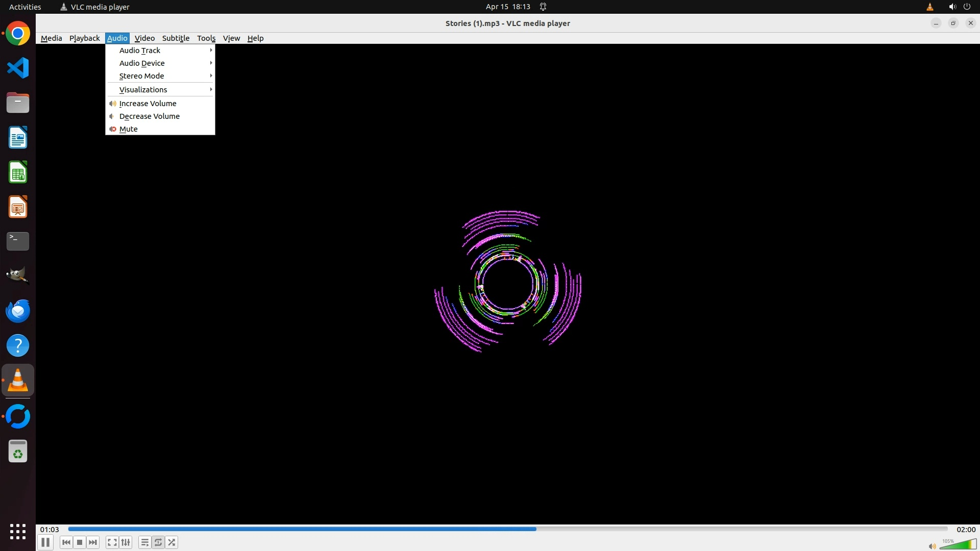Click the speaker icon beside the volume bar
This screenshot has height=551, width=980.
tap(932, 546)
